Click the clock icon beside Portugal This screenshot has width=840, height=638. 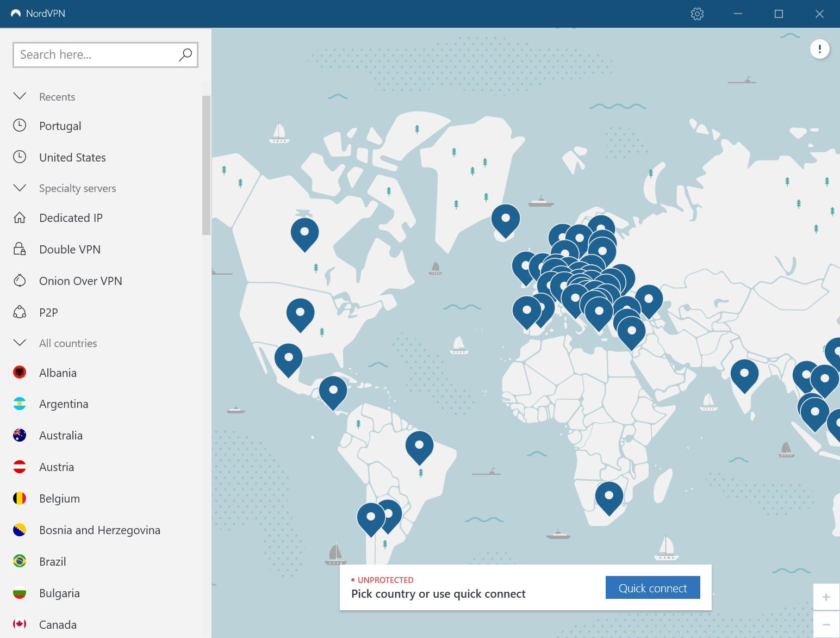tap(20, 126)
